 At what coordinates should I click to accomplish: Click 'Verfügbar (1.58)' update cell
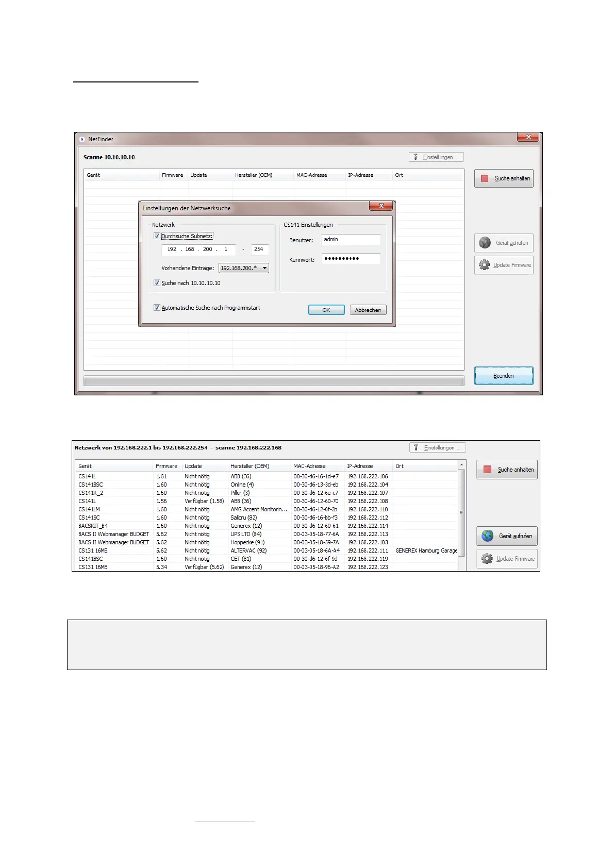(x=204, y=501)
